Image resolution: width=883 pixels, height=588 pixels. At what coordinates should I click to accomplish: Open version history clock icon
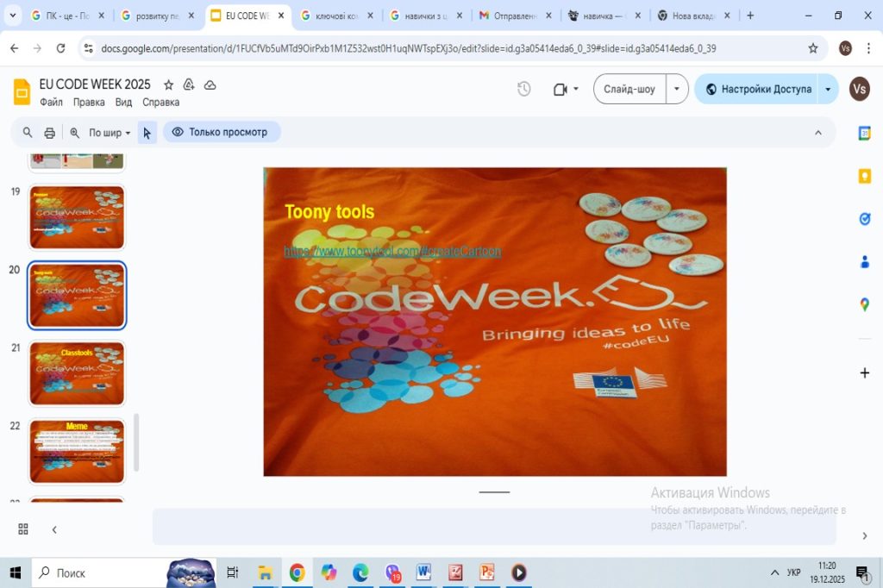point(523,89)
